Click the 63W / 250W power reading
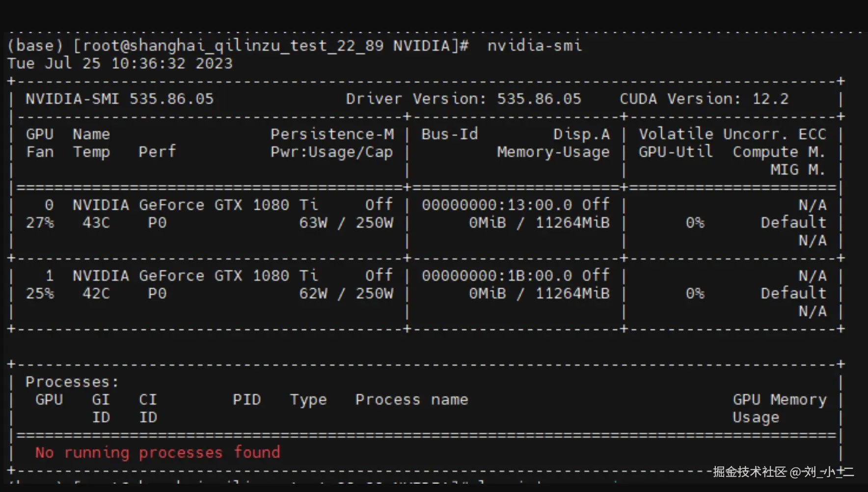This screenshot has height=492, width=868. pyautogui.click(x=346, y=222)
